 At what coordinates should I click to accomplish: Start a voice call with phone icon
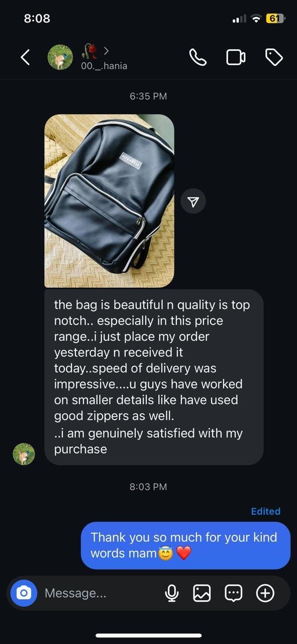click(197, 57)
